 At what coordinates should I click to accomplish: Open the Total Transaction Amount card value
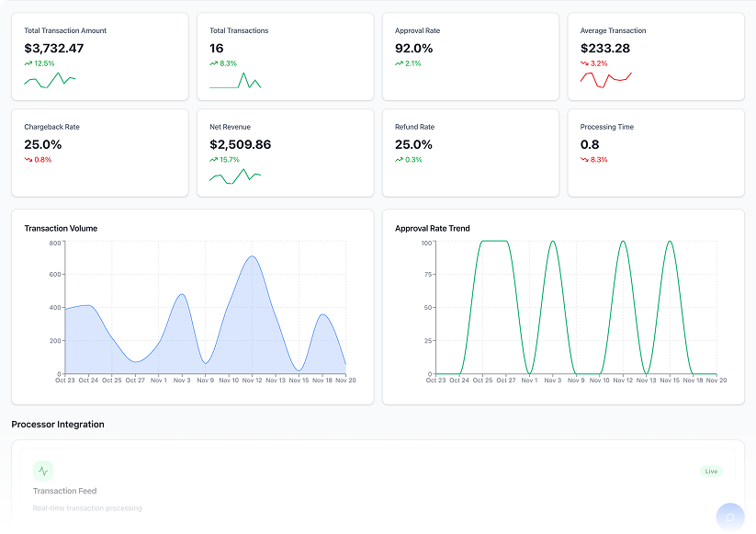click(x=54, y=48)
